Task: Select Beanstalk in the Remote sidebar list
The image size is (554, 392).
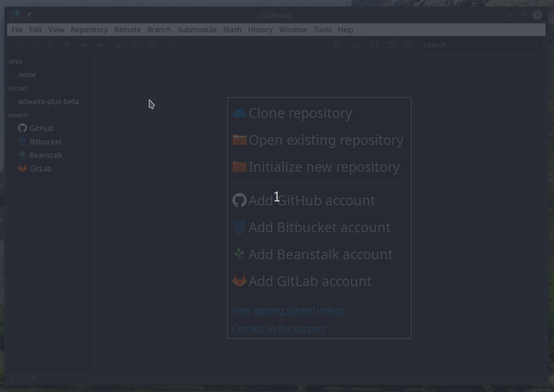Action: (x=46, y=155)
